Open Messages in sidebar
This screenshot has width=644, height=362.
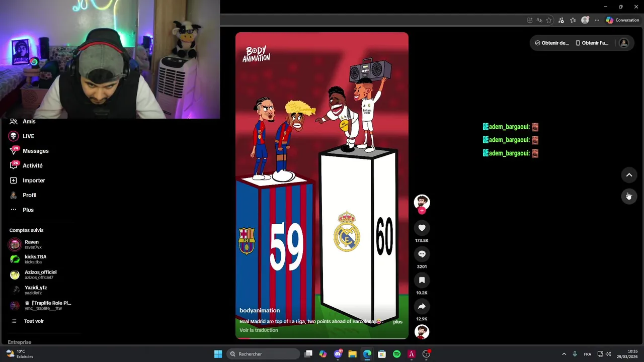35,151
